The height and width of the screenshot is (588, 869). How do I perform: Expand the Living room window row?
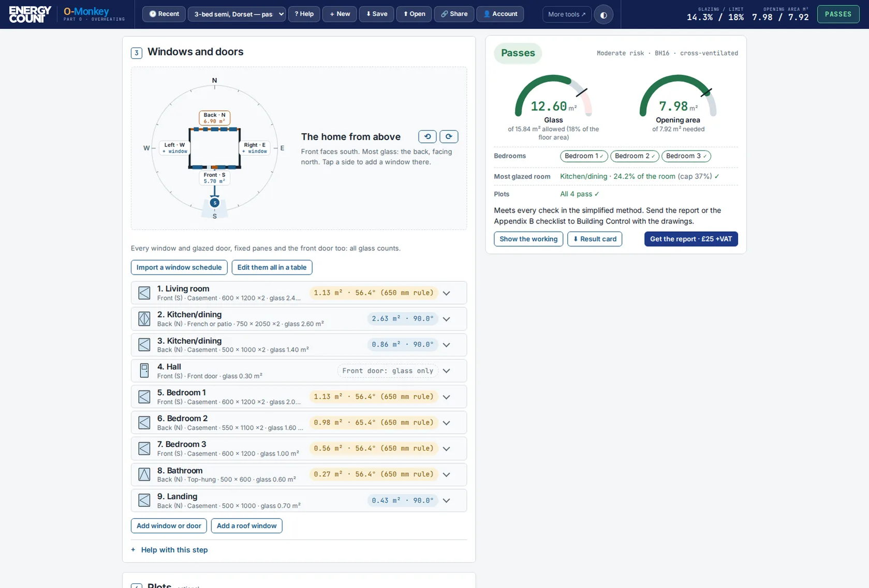coord(447,293)
